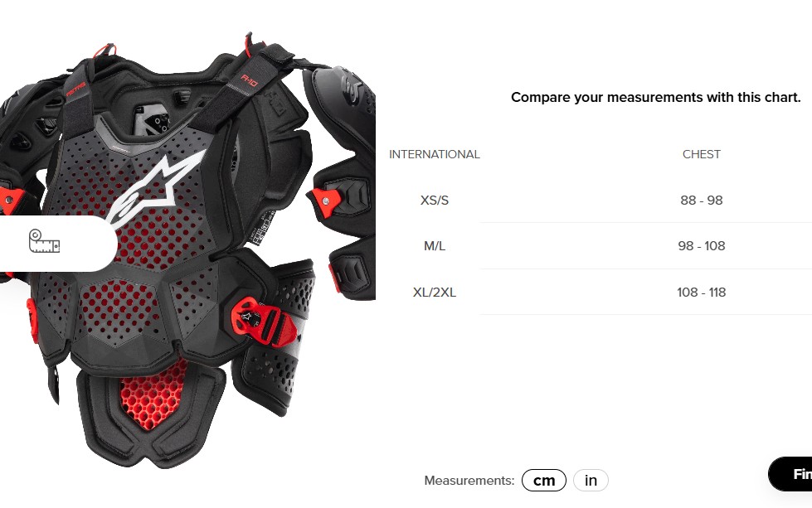This screenshot has height=508, width=812.
Task: Click the measuring tape icon
Action: tap(44, 241)
